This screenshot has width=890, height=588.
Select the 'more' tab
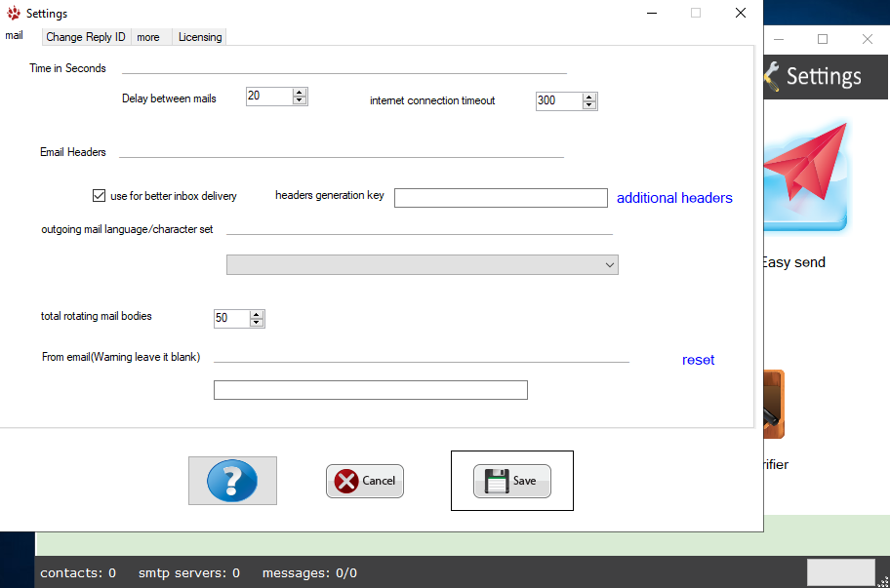[148, 37]
